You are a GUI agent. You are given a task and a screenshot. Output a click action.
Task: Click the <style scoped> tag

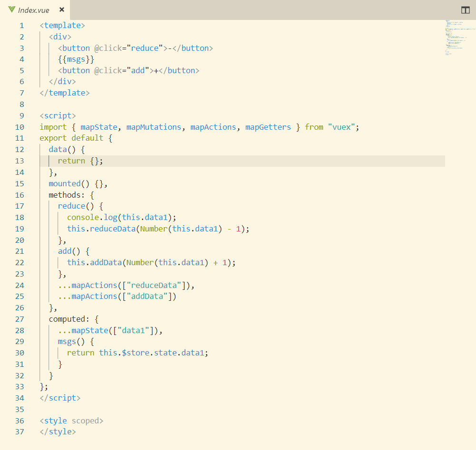coord(71,421)
